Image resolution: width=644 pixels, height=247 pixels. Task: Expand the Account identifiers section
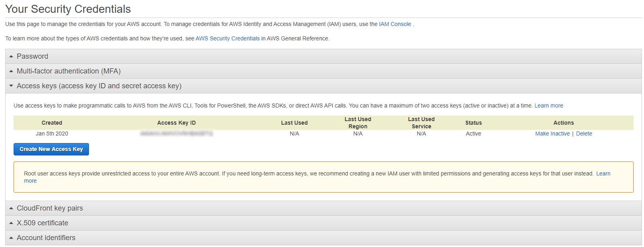[46, 237]
